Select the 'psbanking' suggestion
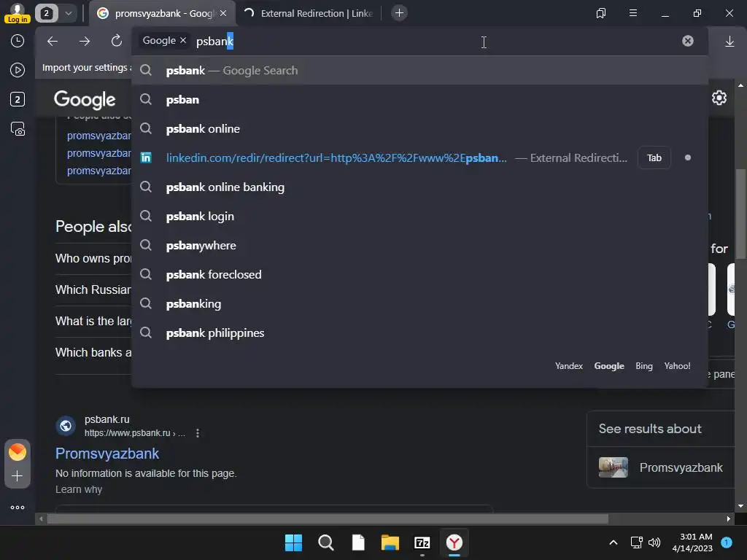Viewport: 747px width, 560px height. (419, 304)
